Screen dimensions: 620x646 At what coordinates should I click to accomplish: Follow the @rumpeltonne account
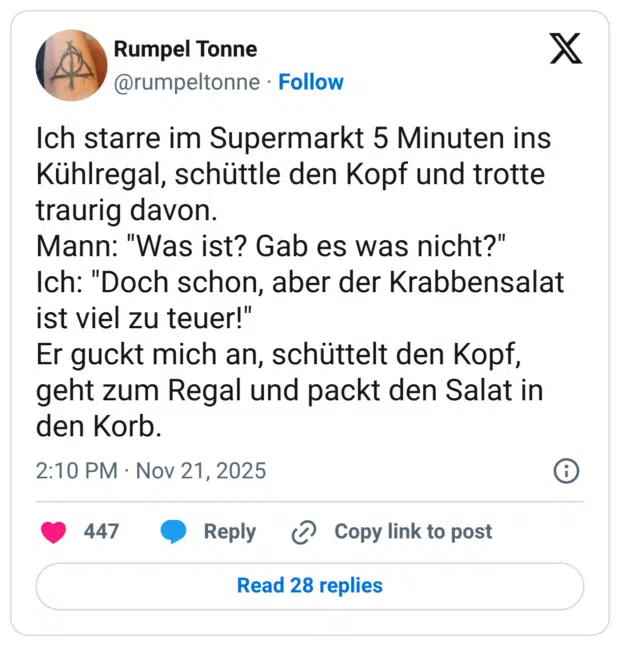[x=311, y=82]
